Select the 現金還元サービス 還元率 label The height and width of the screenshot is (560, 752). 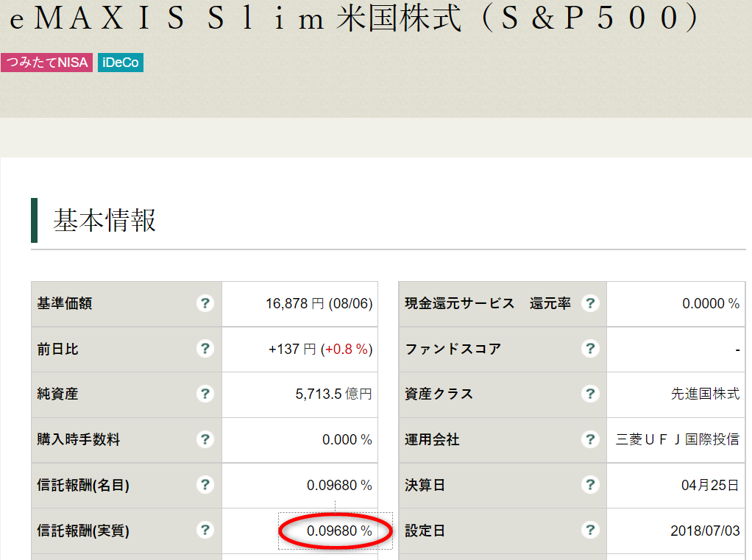(x=489, y=303)
